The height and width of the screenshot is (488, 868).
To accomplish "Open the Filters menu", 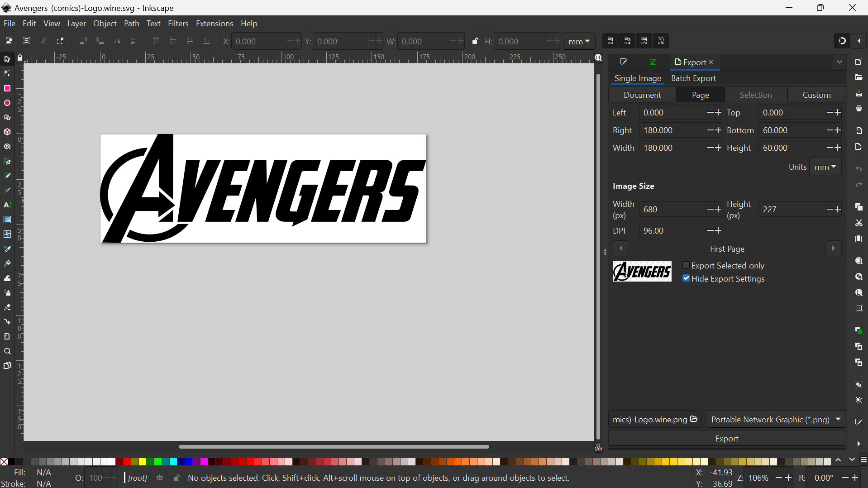I will (x=178, y=24).
